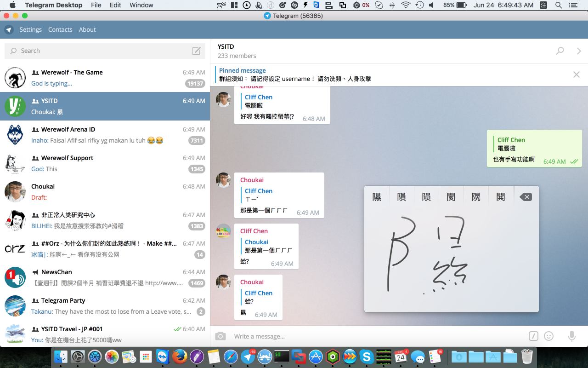Image resolution: width=588 pixels, height=368 pixels.
Task: Click the Telegram paper plane logo
Action: 9,29
